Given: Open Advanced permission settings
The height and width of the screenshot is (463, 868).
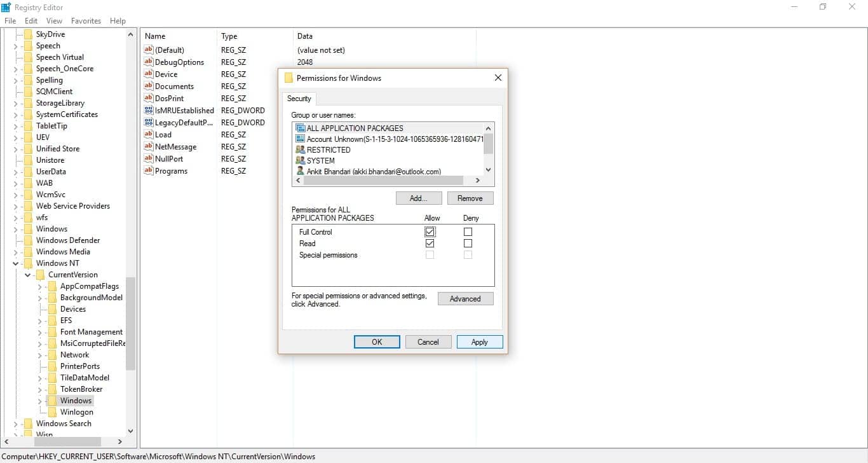Looking at the screenshot, I should click(x=466, y=299).
